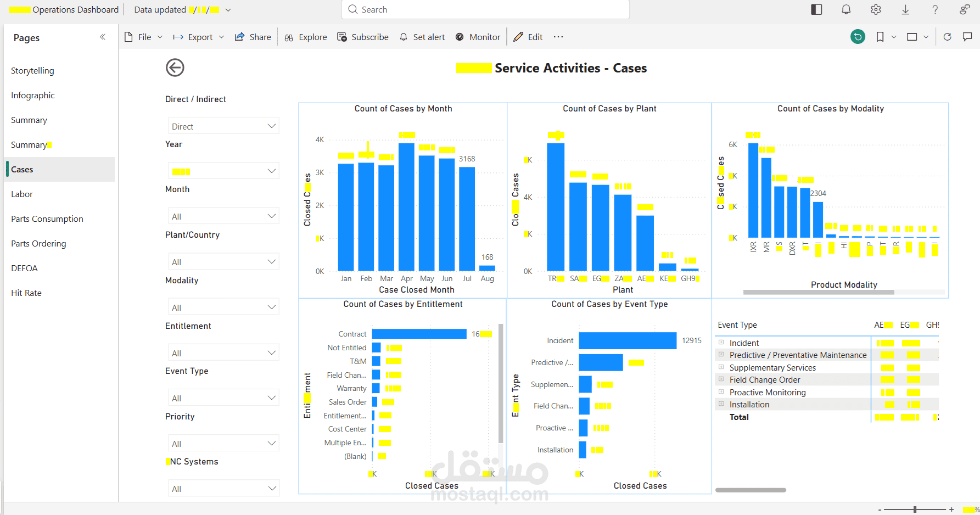980x515 pixels.
Task: Click the back arrow circle button
Action: point(175,68)
